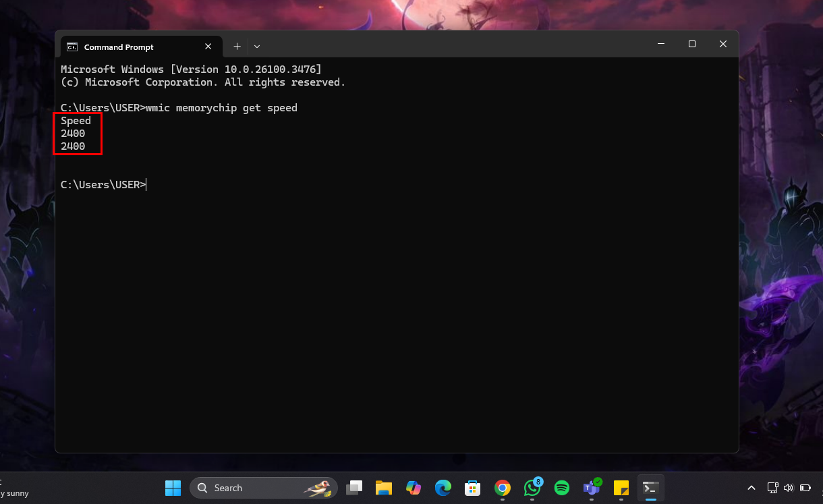Maximize the Command Prompt window

(x=691, y=44)
